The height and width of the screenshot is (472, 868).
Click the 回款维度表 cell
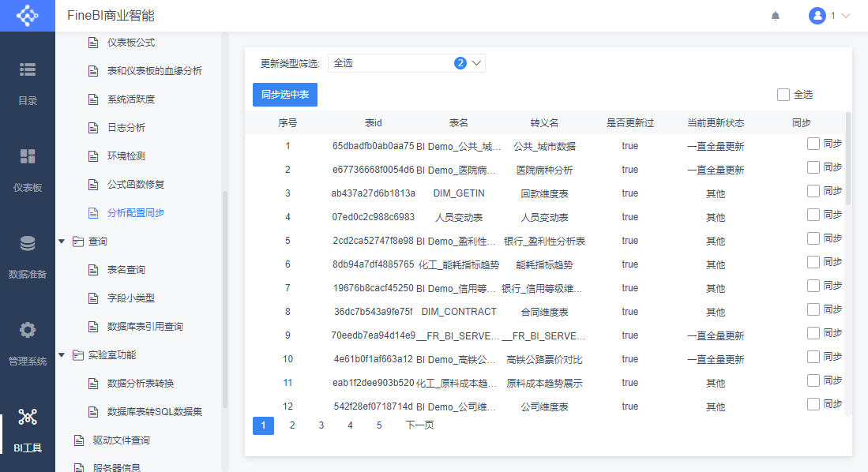tap(544, 193)
